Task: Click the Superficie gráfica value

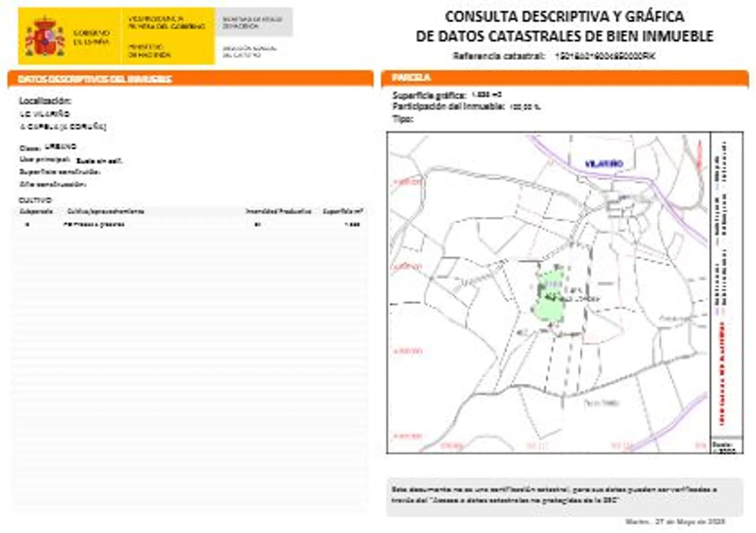Action: point(486,95)
